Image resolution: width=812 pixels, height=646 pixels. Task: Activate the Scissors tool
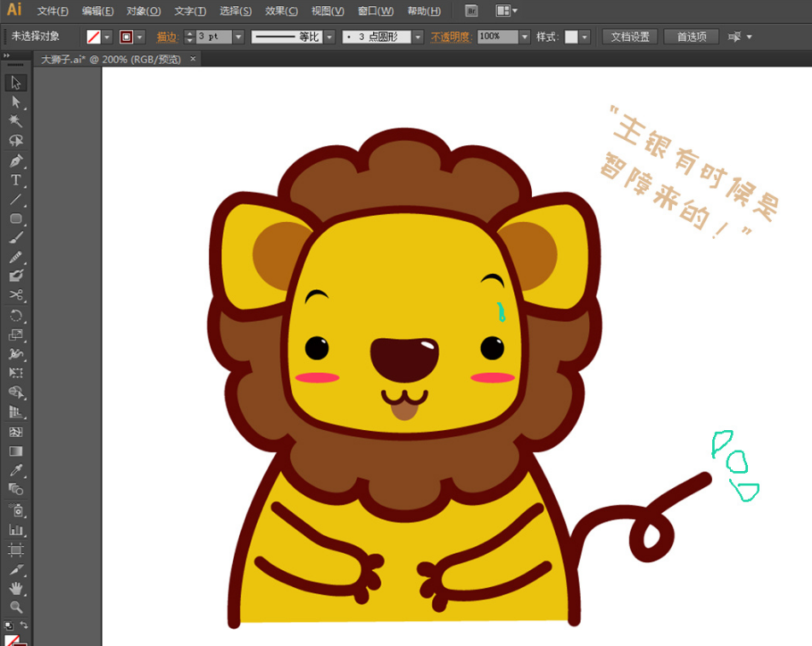15,295
